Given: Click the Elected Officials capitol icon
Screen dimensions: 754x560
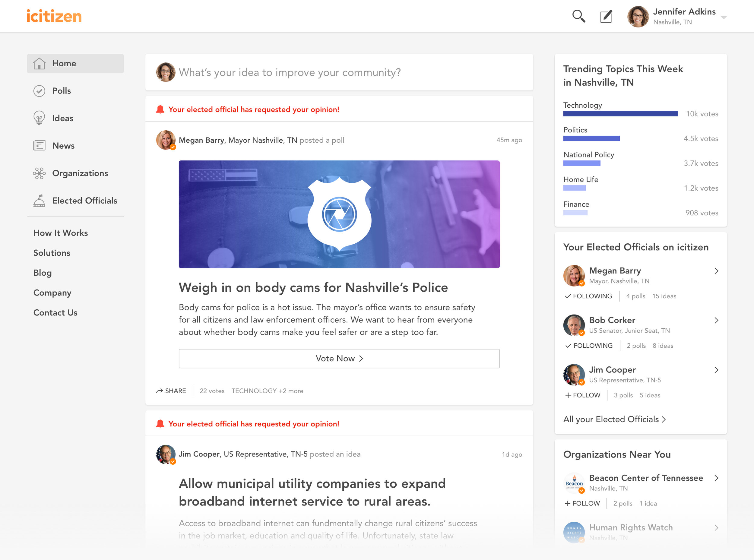Looking at the screenshot, I should coord(39,201).
